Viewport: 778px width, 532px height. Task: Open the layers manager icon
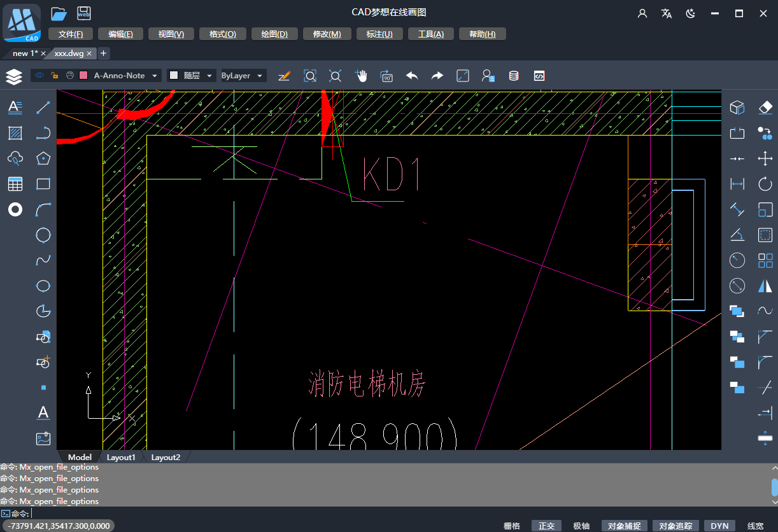[14, 76]
